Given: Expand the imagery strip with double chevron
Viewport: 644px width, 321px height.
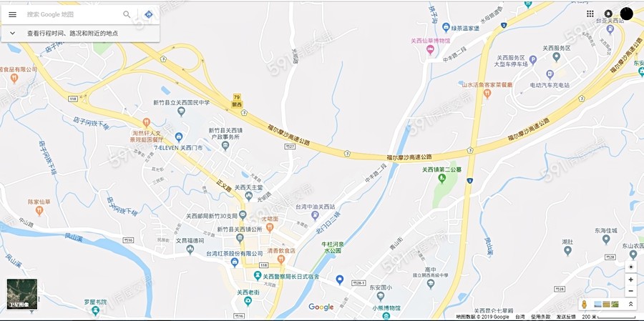Looking at the screenshot, I should click(631, 304).
